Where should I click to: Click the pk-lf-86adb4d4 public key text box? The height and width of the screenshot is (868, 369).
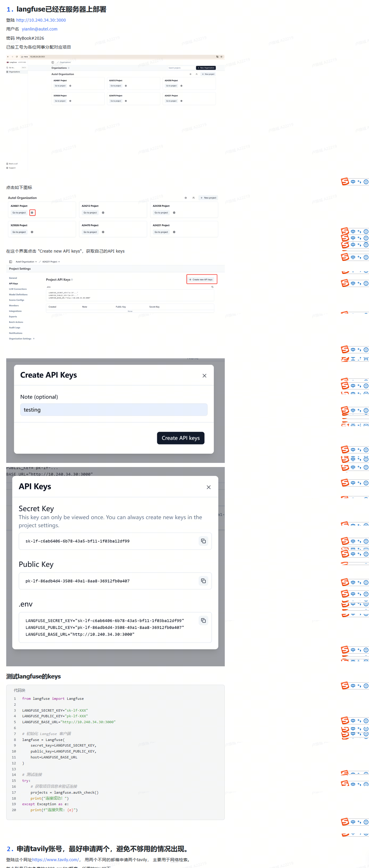click(115, 581)
